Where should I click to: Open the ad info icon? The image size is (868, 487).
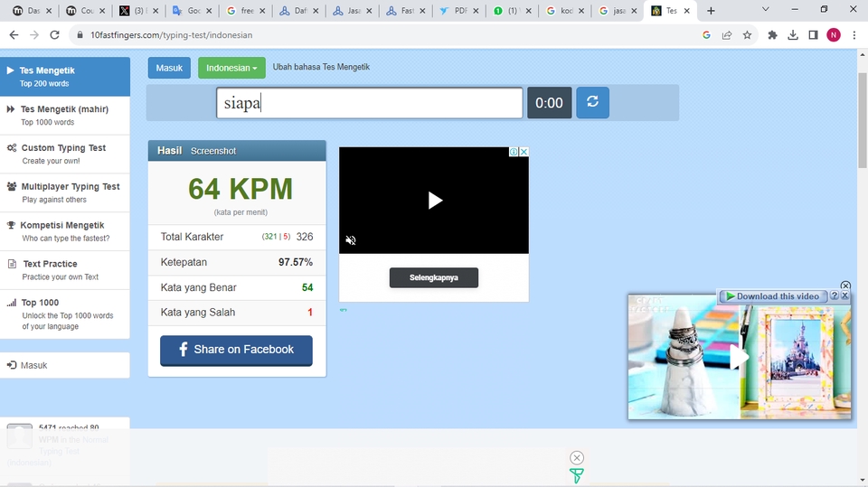[514, 152]
